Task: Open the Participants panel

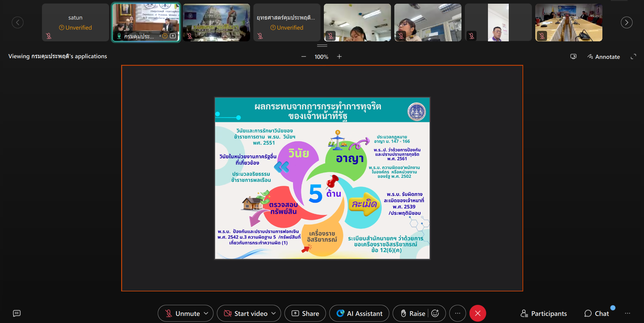Action: tap(544, 313)
